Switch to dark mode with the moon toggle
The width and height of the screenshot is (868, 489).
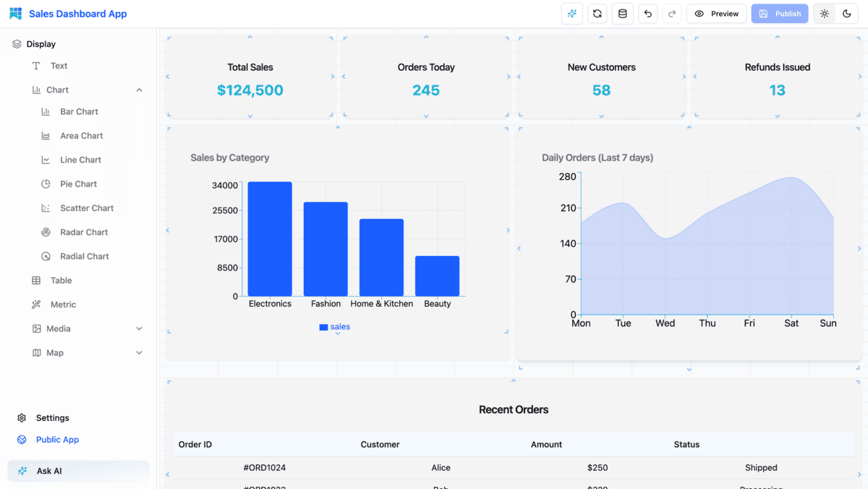tap(846, 13)
